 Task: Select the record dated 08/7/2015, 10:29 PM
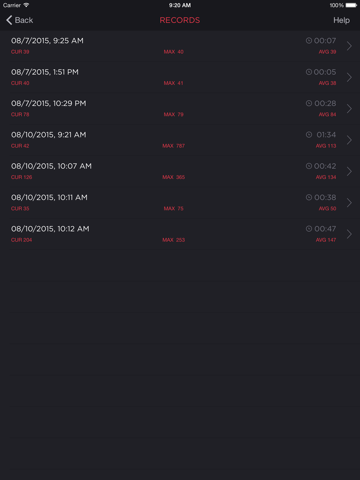click(x=180, y=109)
